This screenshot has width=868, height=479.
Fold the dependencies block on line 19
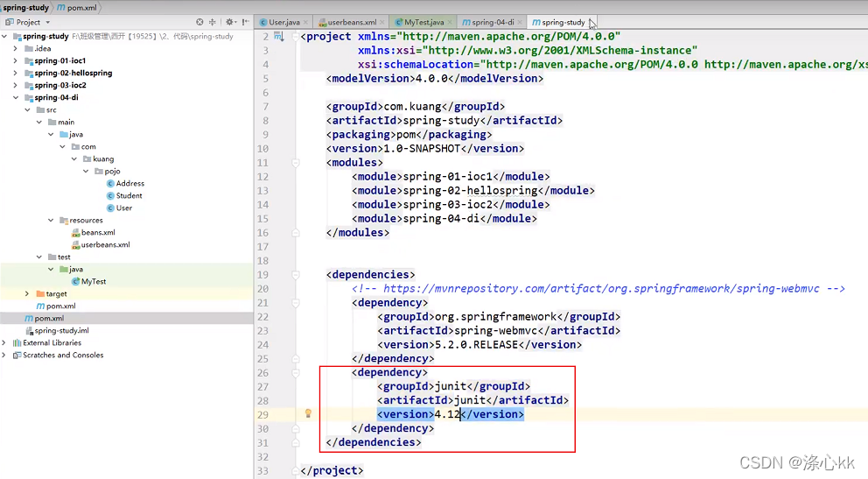point(296,275)
